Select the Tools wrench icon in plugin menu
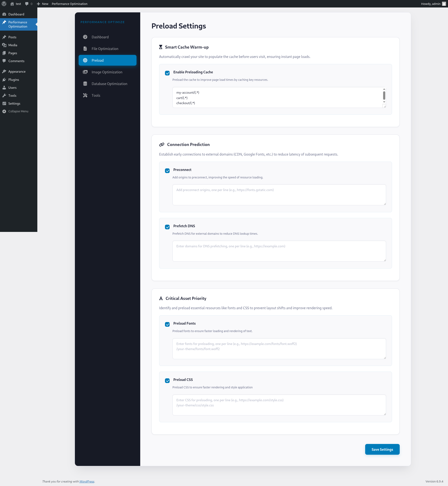The height and width of the screenshot is (486, 448). tap(85, 95)
